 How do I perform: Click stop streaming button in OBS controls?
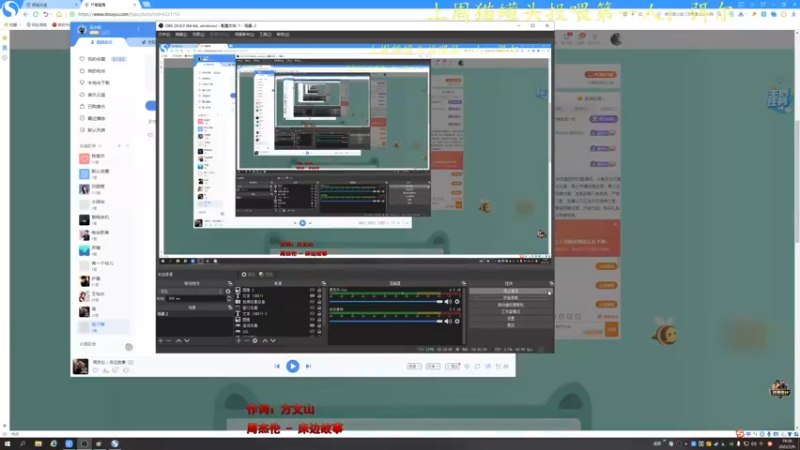click(x=510, y=291)
